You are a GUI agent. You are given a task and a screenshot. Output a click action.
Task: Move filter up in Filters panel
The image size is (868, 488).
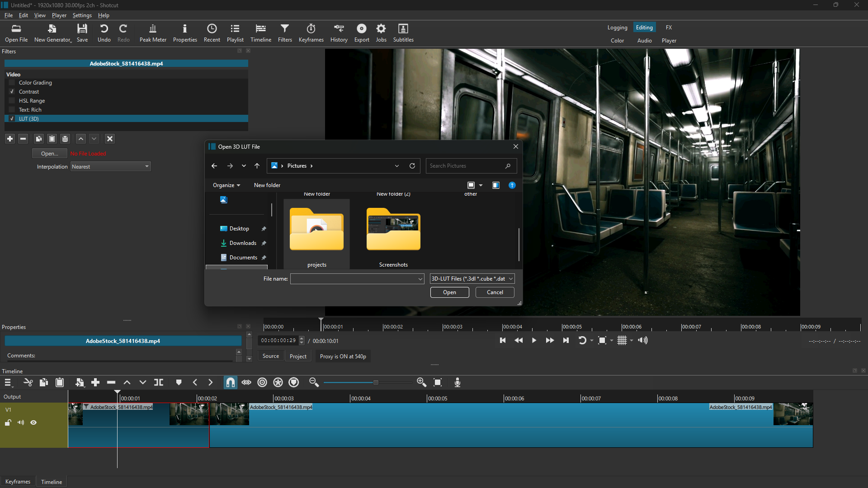pyautogui.click(x=81, y=139)
